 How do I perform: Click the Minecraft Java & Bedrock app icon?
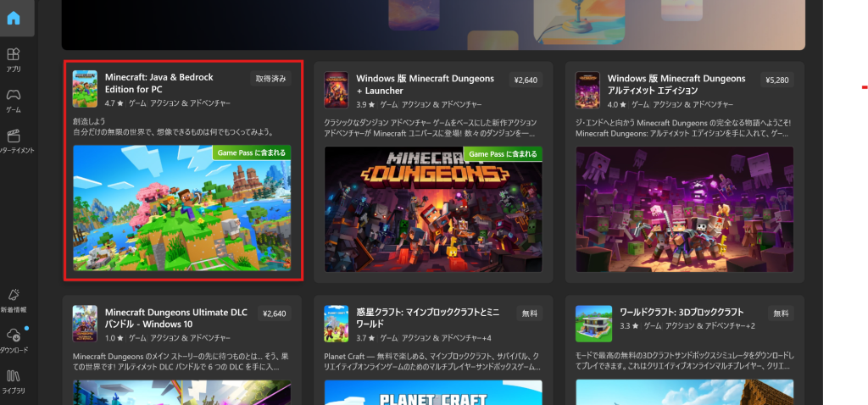85,89
